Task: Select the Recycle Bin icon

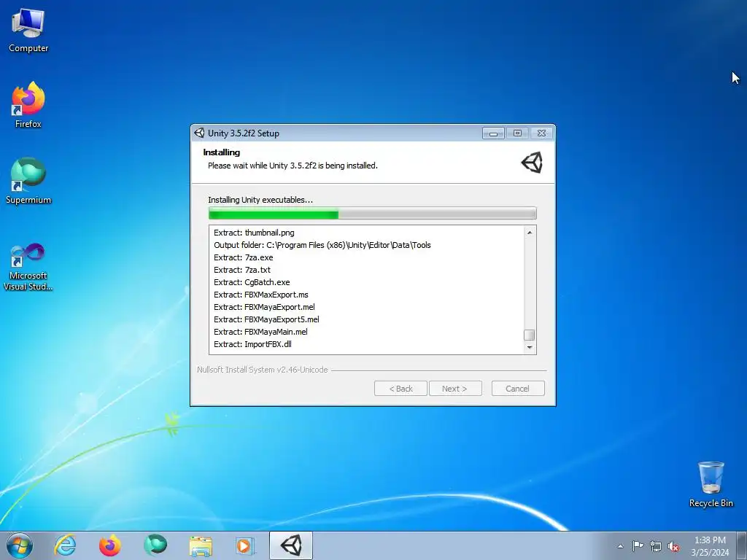Action: point(711,484)
